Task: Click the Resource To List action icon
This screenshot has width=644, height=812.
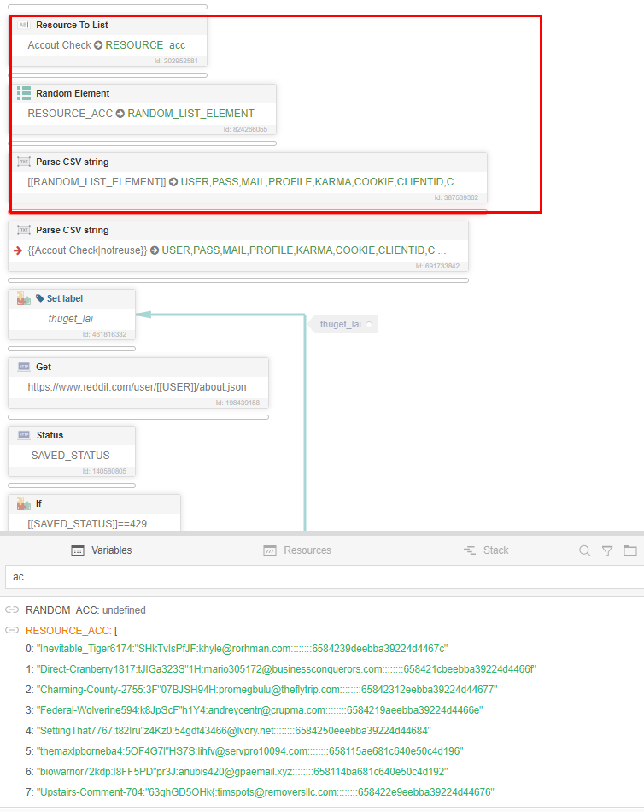Action: pos(24,25)
